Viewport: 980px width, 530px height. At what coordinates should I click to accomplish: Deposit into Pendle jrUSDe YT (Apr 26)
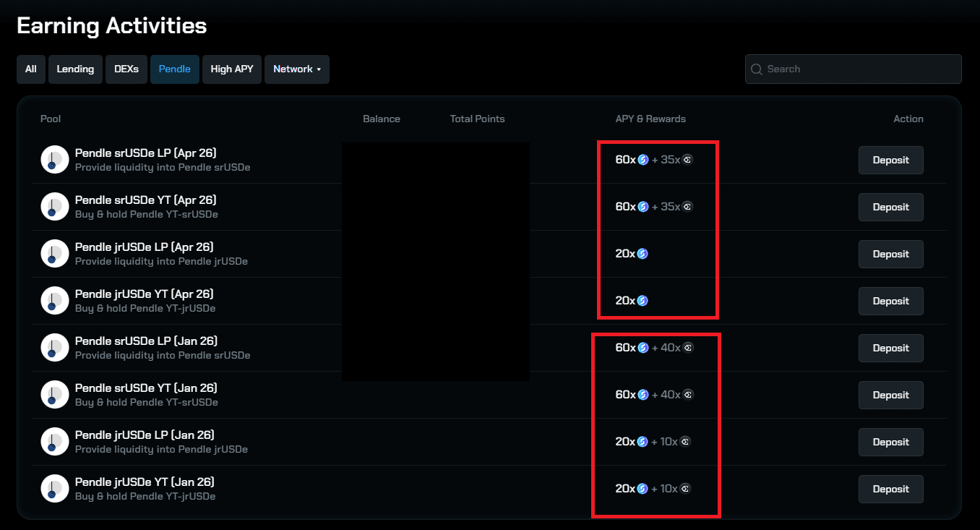pos(891,301)
